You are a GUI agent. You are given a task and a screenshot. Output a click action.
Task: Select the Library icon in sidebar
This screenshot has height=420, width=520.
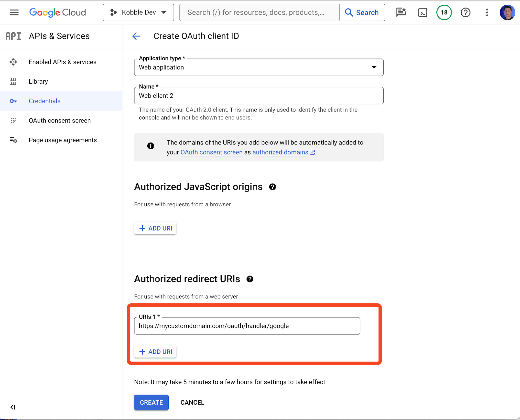[13, 81]
